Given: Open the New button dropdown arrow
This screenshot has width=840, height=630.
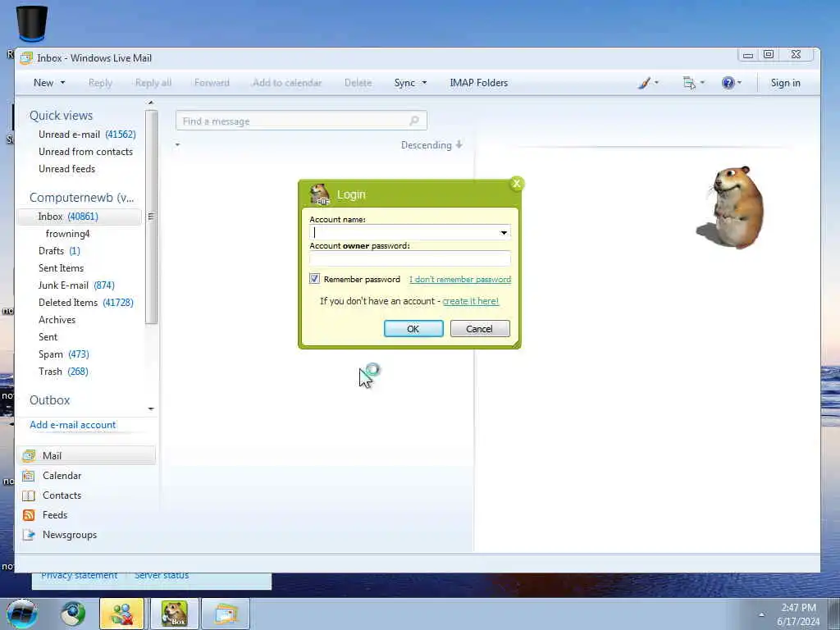Looking at the screenshot, I should point(62,83).
